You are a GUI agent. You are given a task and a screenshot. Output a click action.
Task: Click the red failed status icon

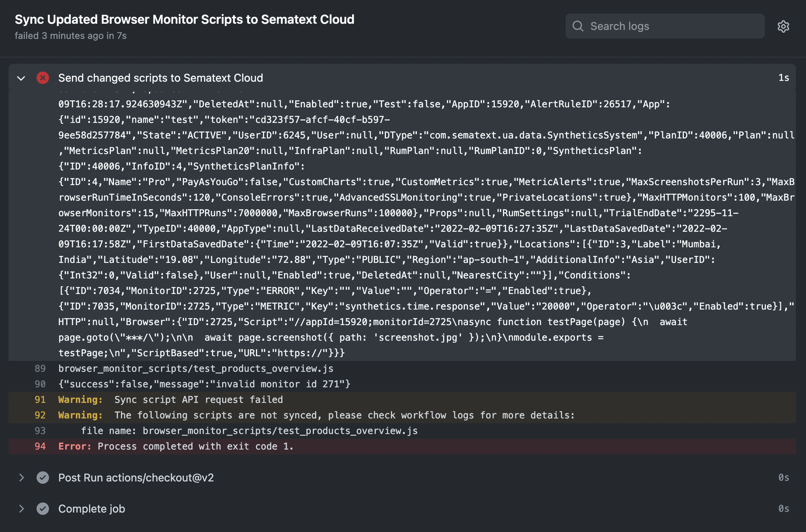point(43,78)
